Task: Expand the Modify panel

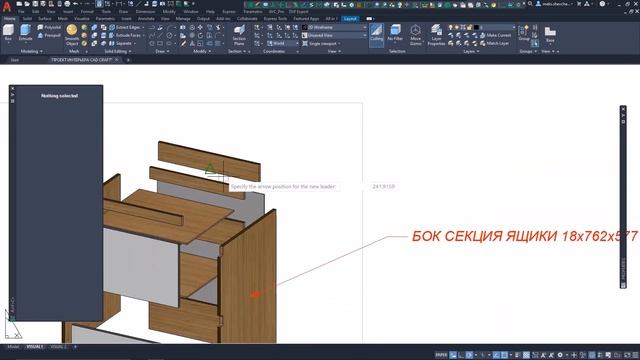Action: pos(202,51)
